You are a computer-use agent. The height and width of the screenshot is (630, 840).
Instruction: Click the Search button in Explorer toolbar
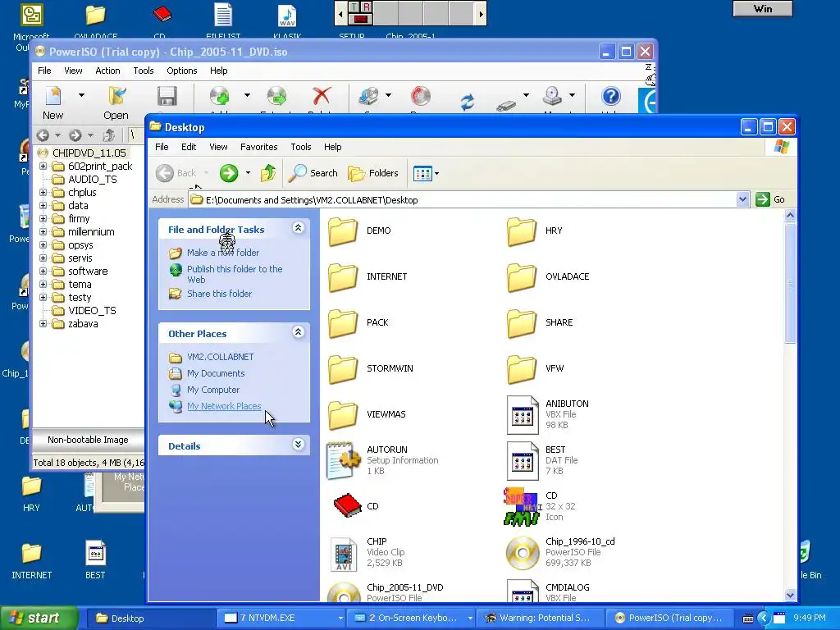tap(313, 173)
